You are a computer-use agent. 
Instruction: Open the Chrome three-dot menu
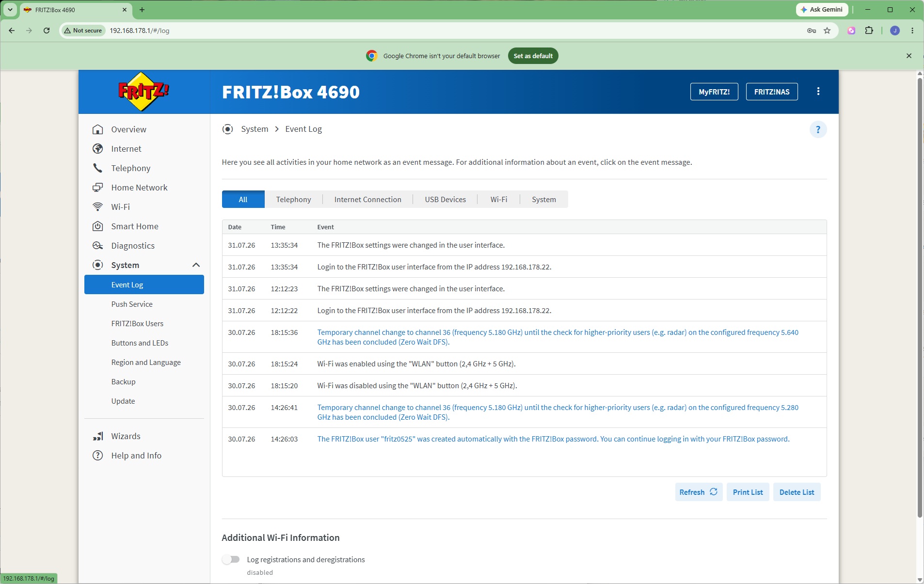click(912, 31)
